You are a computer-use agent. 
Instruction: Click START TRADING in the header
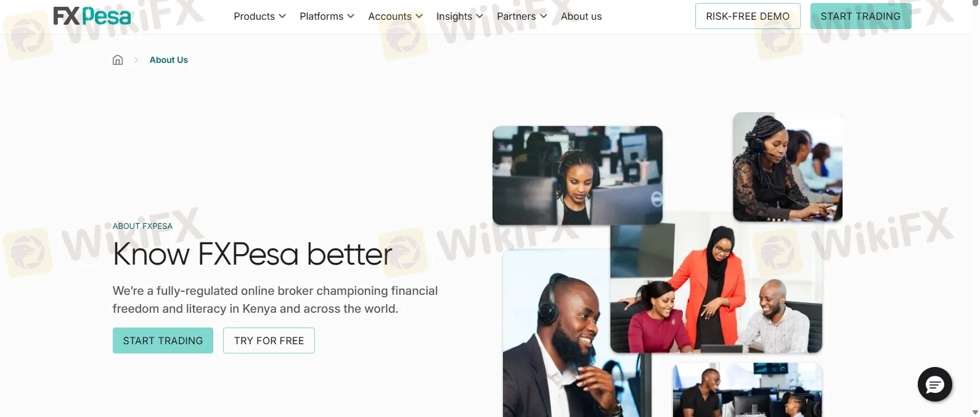[860, 16]
